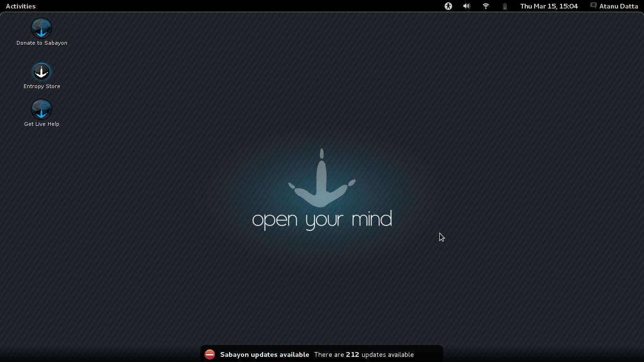Check the battery status icon

(505, 6)
